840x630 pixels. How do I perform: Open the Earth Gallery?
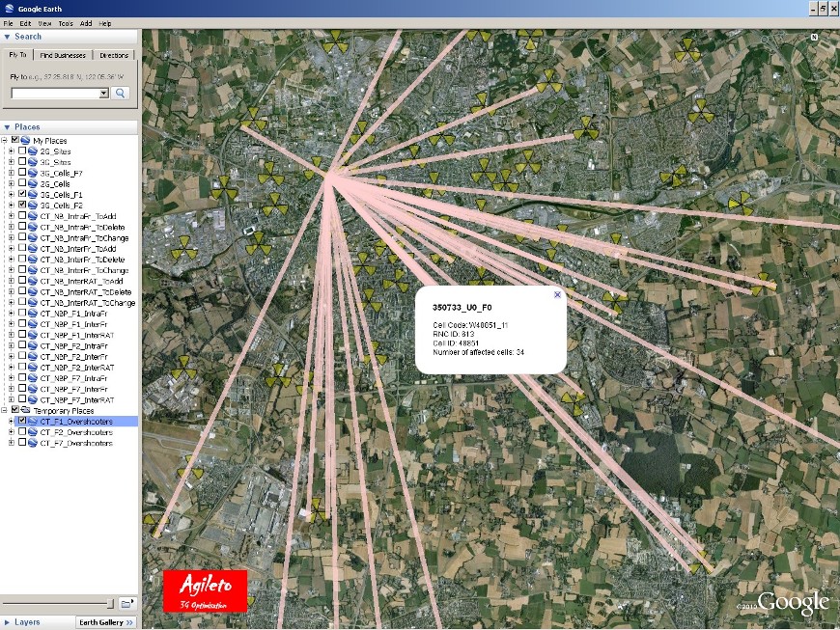click(x=105, y=622)
